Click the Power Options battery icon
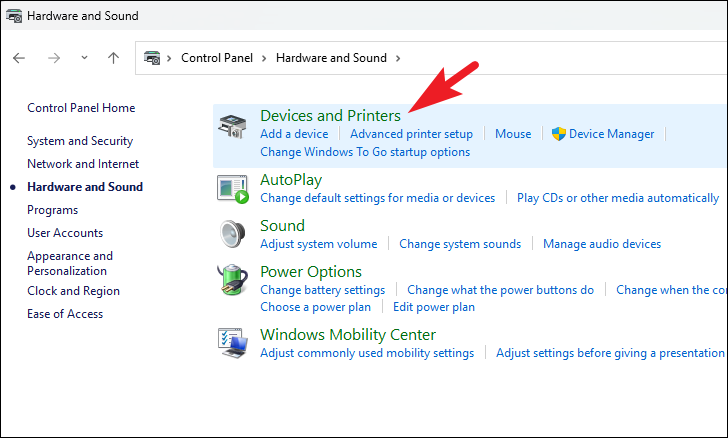 tap(233, 280)
